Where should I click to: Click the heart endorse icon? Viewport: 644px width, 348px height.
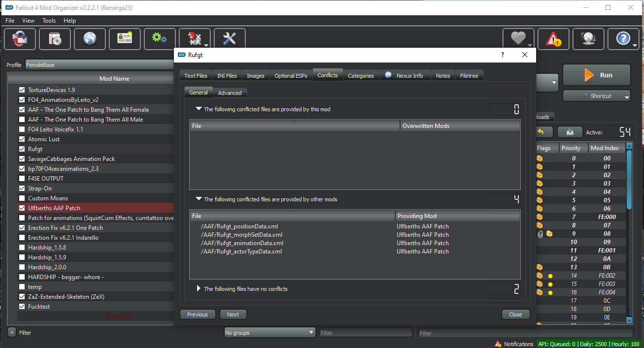(x=518, y=39)
